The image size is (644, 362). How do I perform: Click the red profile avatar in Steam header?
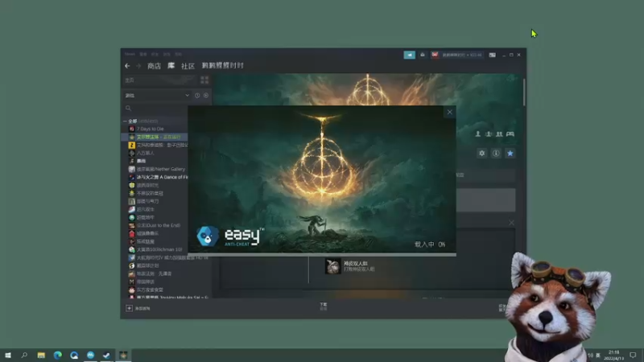pos(435,55)
